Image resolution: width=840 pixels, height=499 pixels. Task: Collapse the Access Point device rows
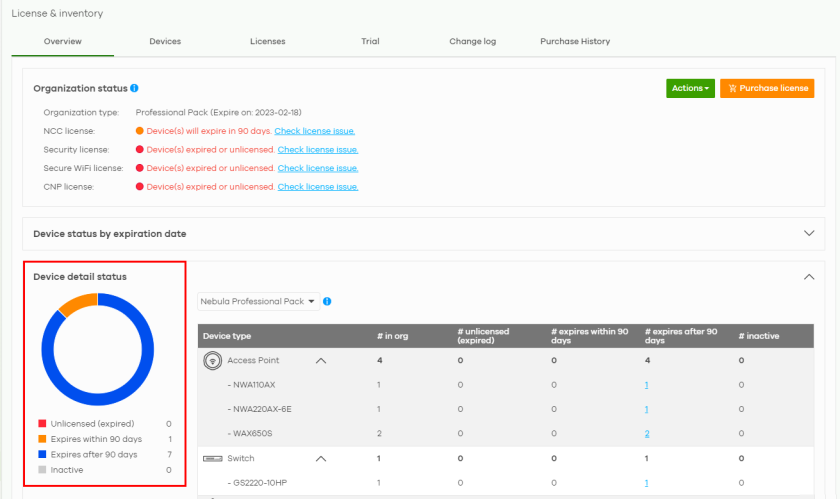[321, 361]
